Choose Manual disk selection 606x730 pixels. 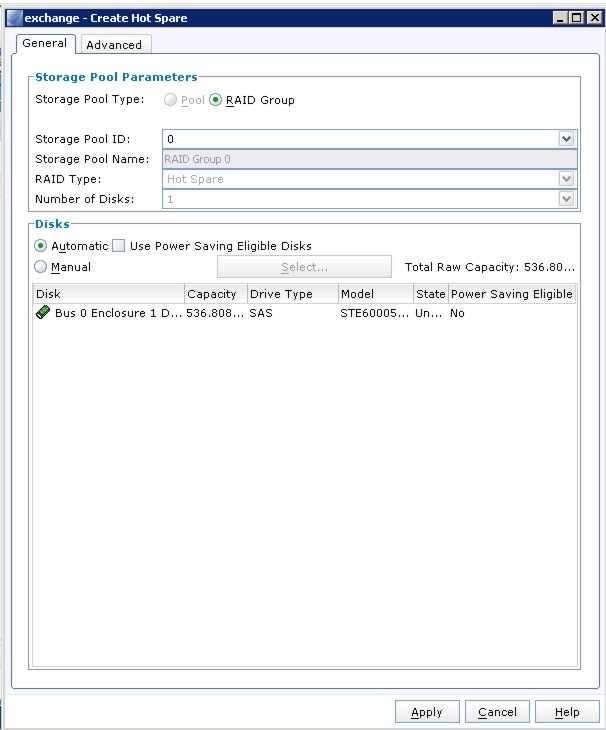pos(41,267)
